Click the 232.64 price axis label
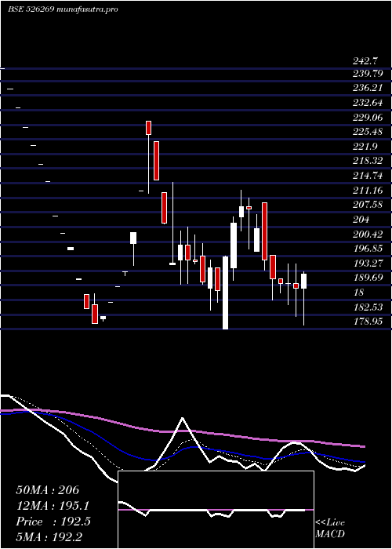Viewport: 392px width, 549px height. [368, 103]
